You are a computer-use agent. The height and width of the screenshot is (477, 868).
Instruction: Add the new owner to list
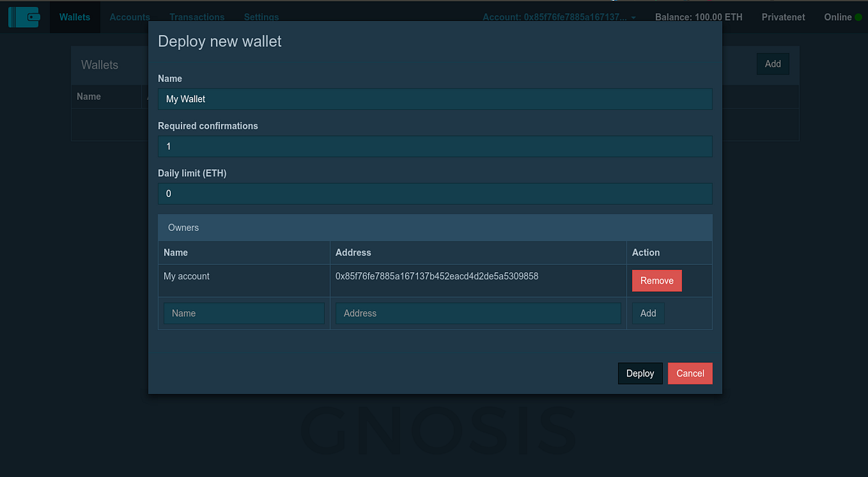(648, 313)
